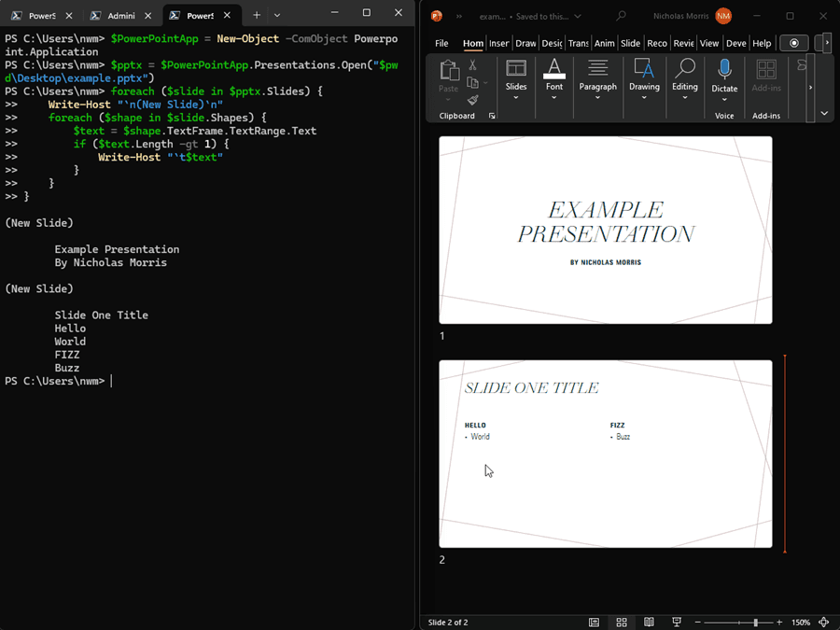The height and width of the screenshot is (630, 840).
Task: Click the PowerPoint app logo icon
Action: coord(437,16)
